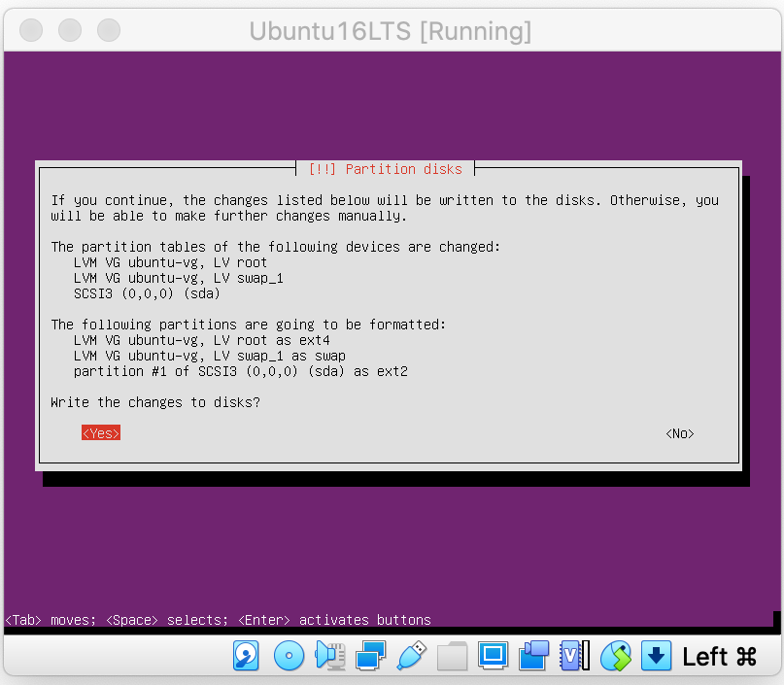Choose <No> to cancel writing changes
784x685 pixels.
[680, 433]
